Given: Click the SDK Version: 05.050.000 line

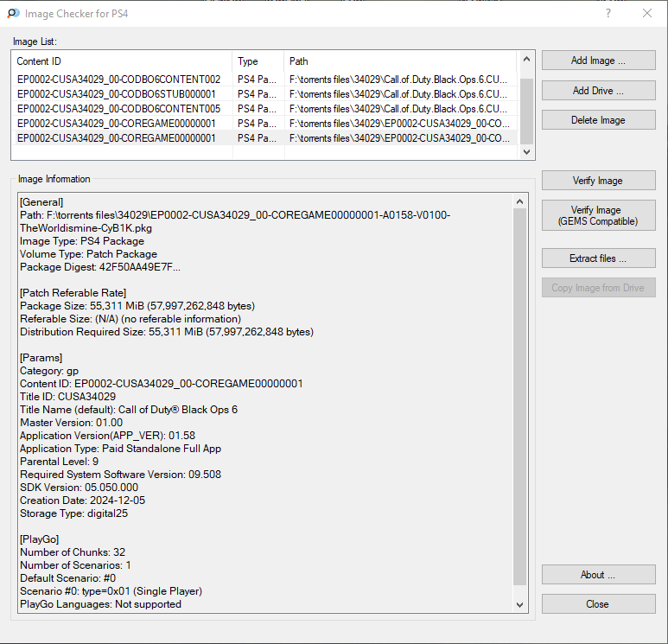Looking at the screenshot, I should [x=79, y=488].
